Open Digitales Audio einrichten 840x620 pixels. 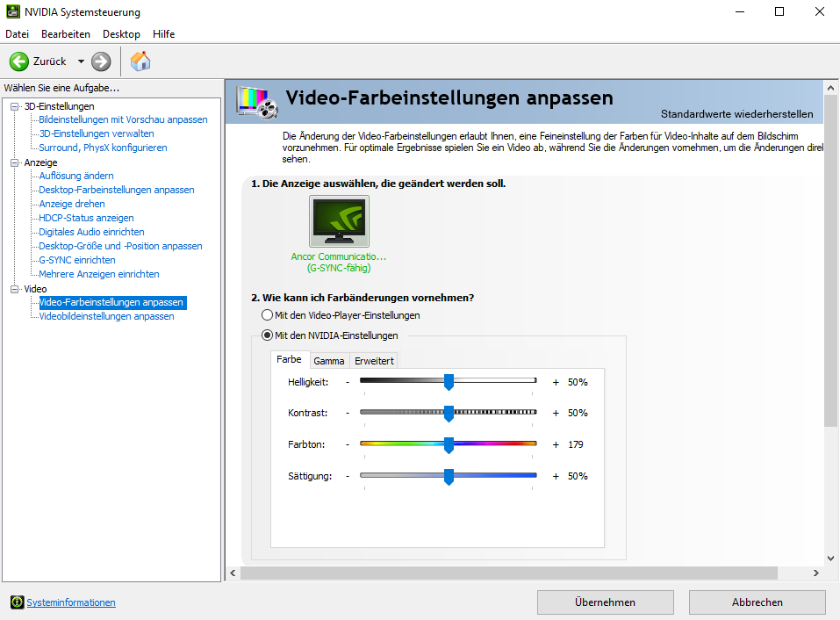(x=91, y=232)
